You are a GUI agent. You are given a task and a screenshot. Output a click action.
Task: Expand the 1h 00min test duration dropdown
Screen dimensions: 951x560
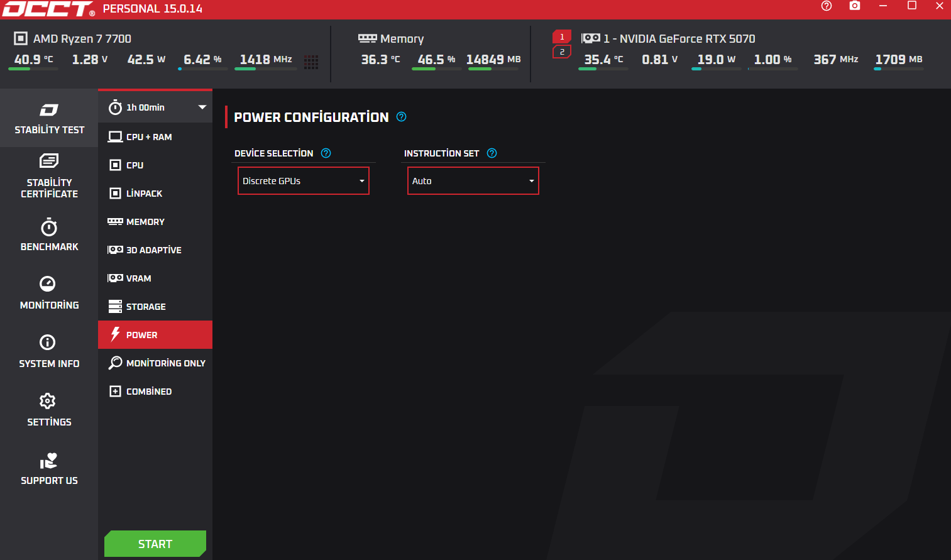pos(155,107)
